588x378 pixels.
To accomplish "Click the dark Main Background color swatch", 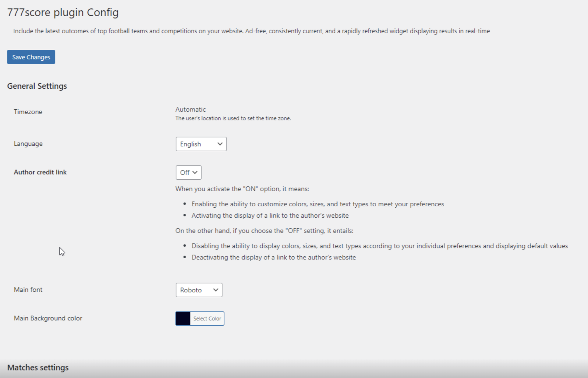I will tap(183, 319).
